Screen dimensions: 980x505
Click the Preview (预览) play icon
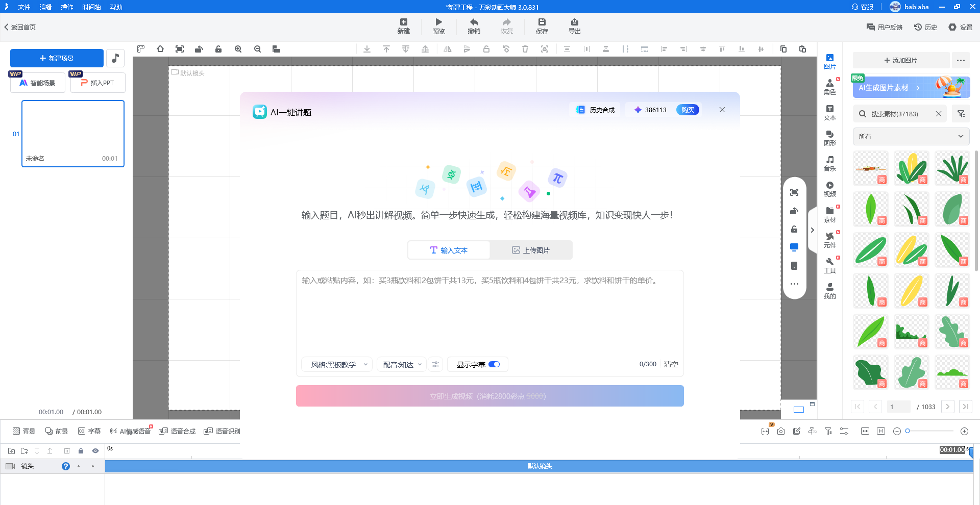[x=438, y=22]
